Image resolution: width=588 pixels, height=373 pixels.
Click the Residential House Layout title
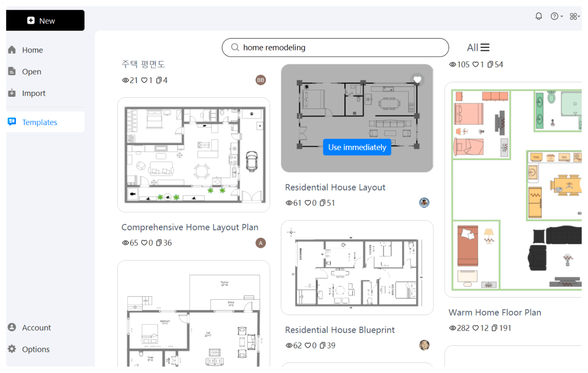pos(335,187)
